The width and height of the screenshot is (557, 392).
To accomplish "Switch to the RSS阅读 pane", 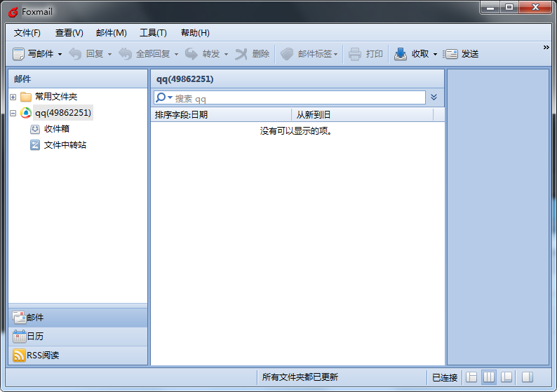I will pyautogui.click(x=78, y=355).
